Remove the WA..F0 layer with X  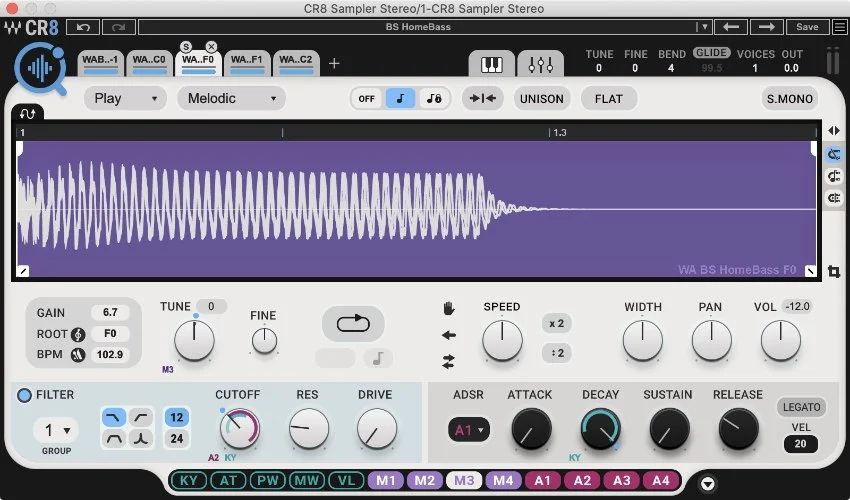(211, 47)
